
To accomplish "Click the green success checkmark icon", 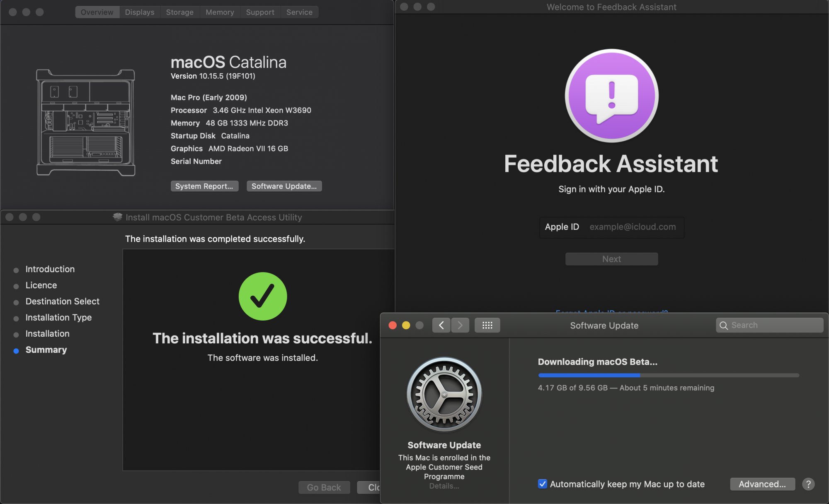I will pos(263,297).
